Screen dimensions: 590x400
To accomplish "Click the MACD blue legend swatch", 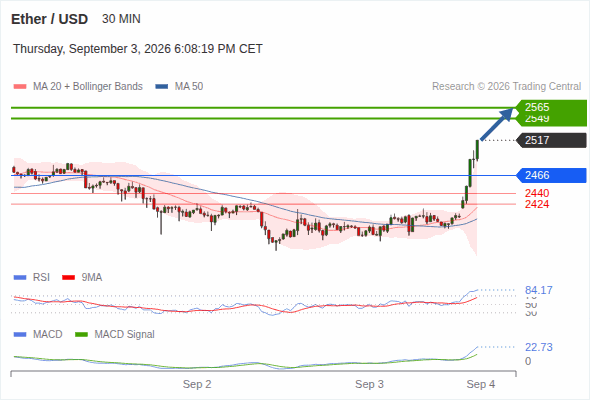I will (x=20, y=335).
